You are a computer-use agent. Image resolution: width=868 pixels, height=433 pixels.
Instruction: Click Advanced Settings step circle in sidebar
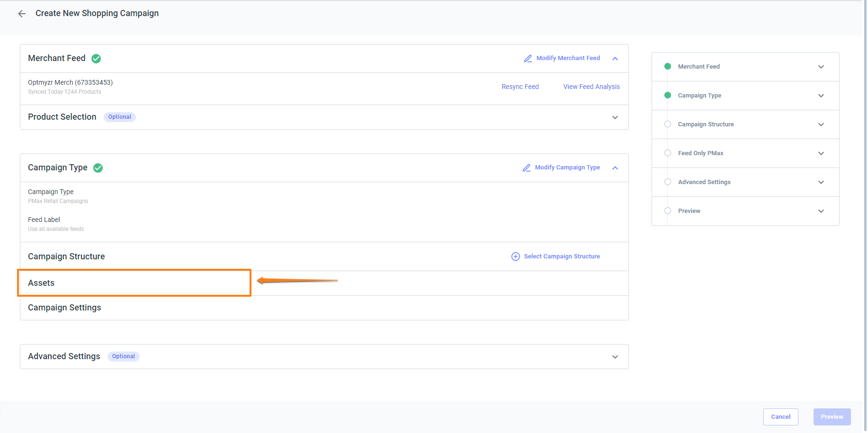pos(668,182)
